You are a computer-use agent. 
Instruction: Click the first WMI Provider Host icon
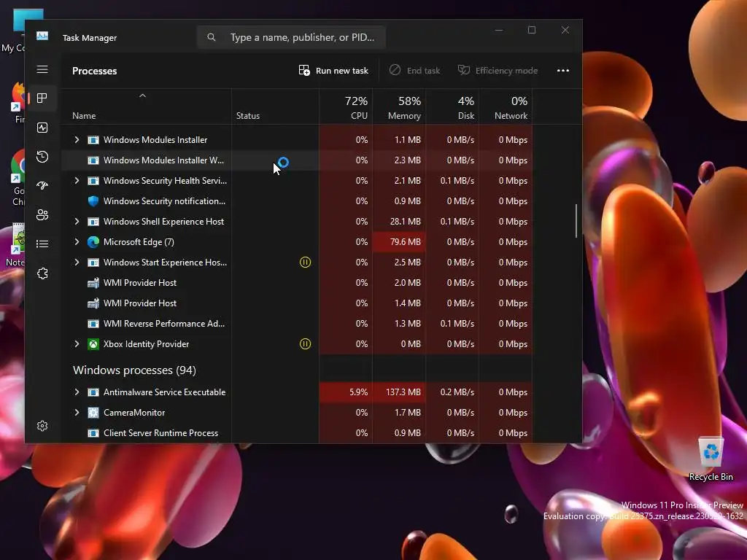click(x=93, y=283)
